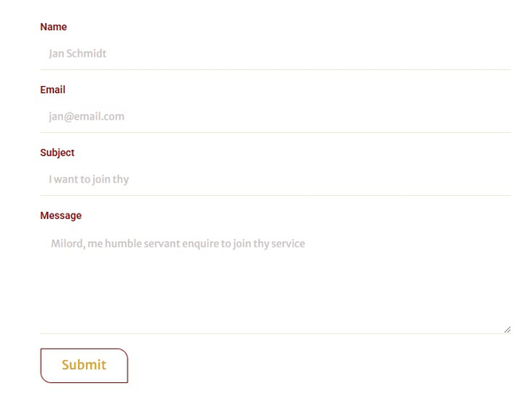Click the Message field label
The width and height of the screenshot is (532, 399).
pyautogui.click(x=60, y=215)
